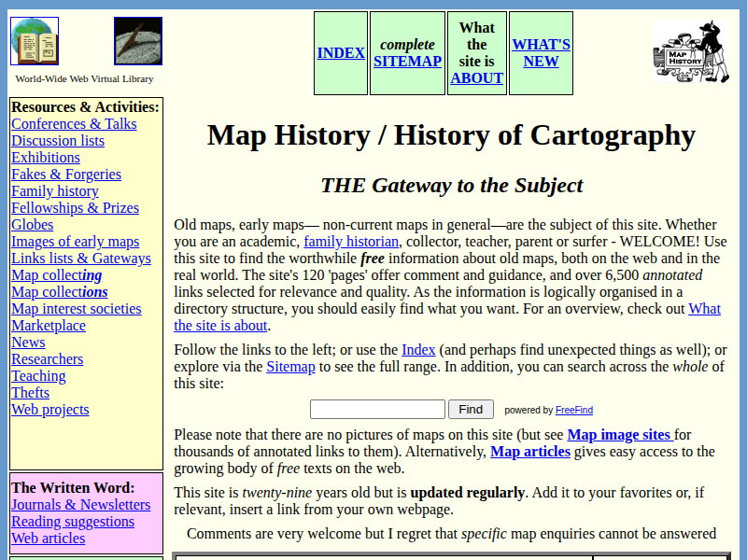Visit Journals & Newsletters
Screen dimensions: 747x560
(x=80, y=504)
